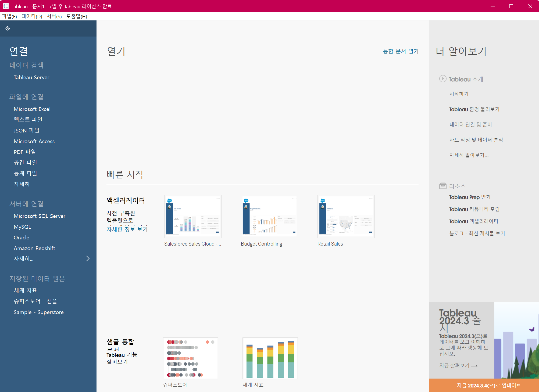
Task: Click the 리소스 box icon
Action: (x=442, y=186)
